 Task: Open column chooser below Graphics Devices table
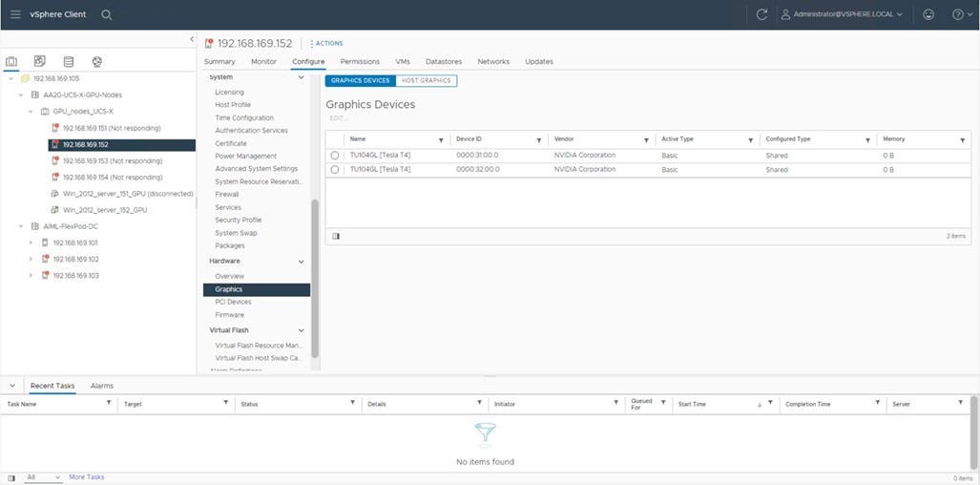(336, 236)
